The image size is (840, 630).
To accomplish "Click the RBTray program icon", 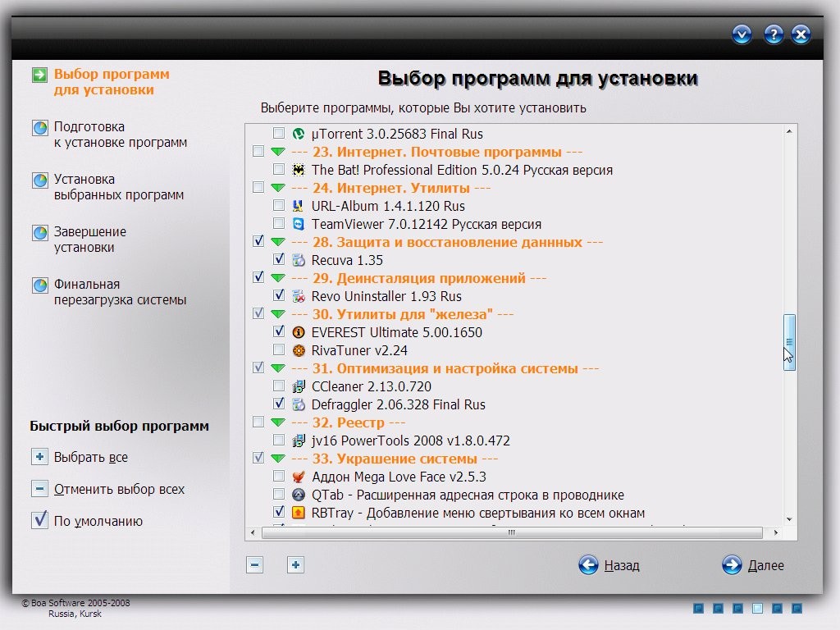I will coord(299,513).
